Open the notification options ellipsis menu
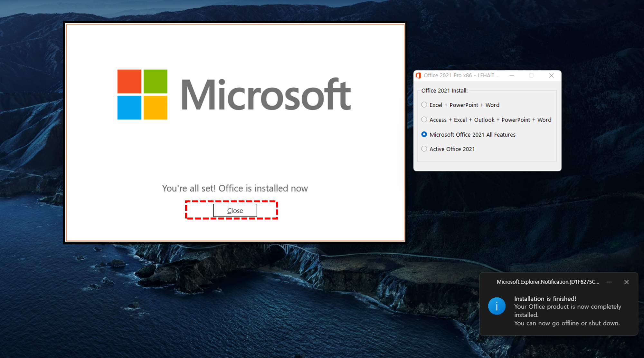Screen dimensions: 644x358 tap(609, 282)
